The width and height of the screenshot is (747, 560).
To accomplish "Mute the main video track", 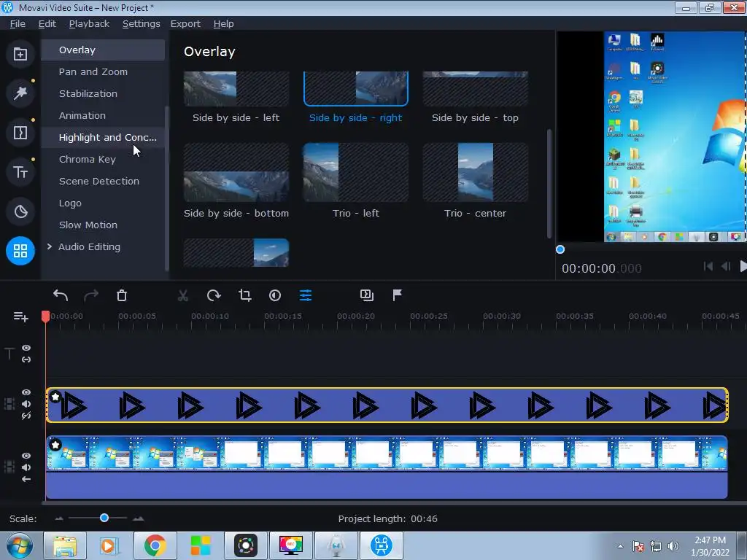I will click(26, 467).
